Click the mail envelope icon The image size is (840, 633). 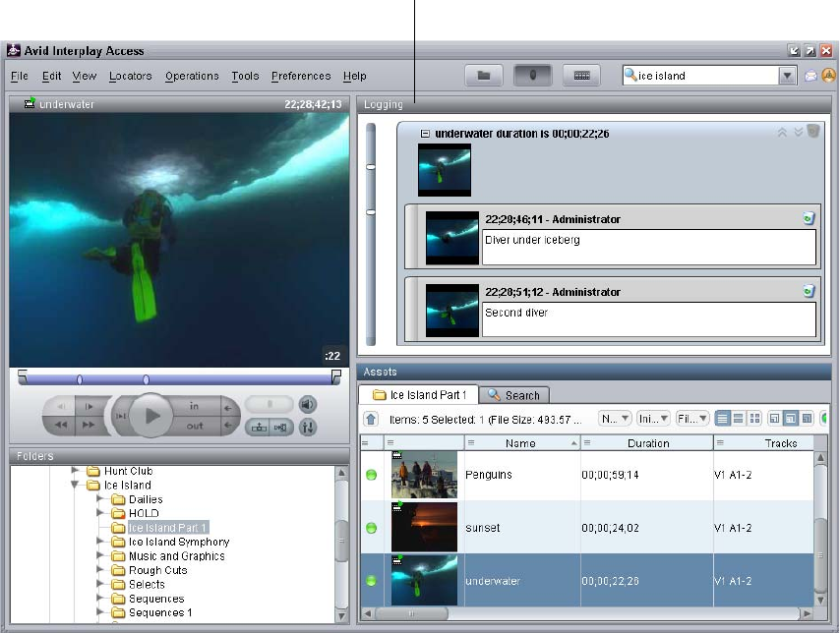coord(810,76)
